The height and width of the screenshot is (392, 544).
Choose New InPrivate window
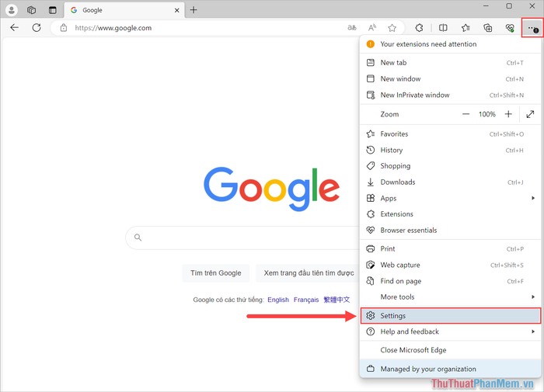click(450, 95)
